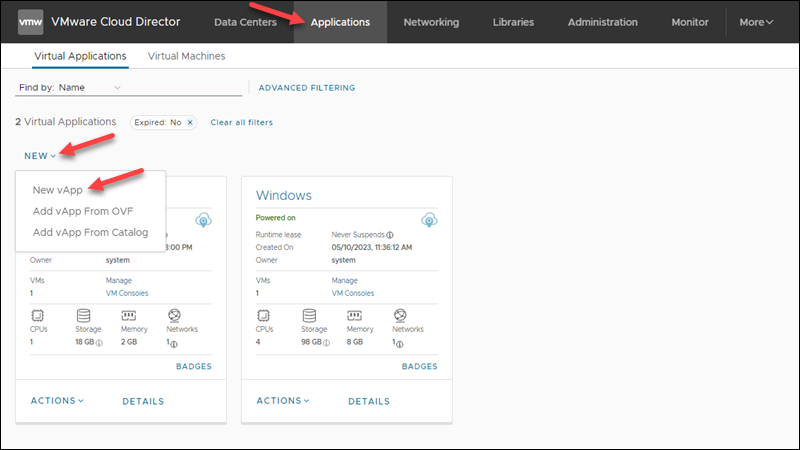Click Manage link in Windows vApp
This screenshot has height=450, width=800.
coord(344,281)
